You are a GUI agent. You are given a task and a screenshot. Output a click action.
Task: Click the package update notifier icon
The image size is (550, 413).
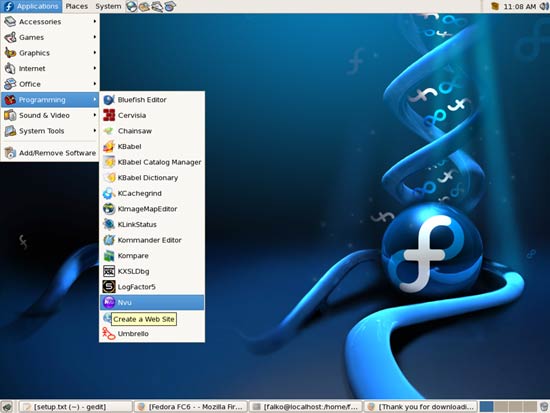[495, 6]
